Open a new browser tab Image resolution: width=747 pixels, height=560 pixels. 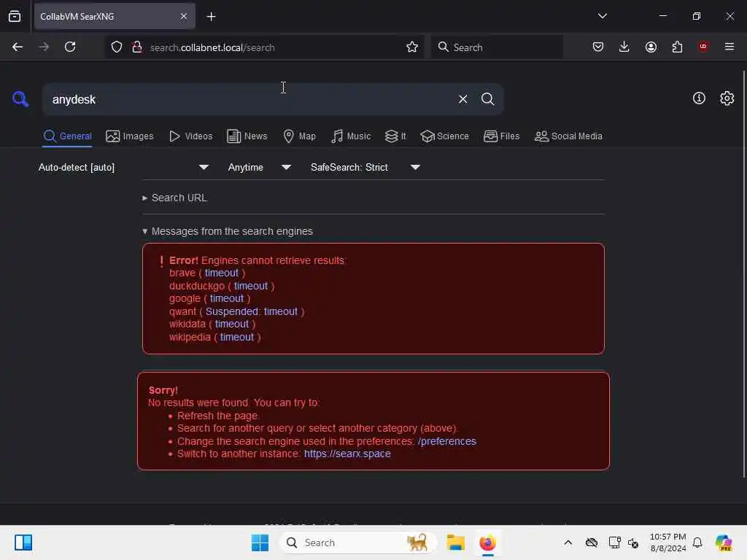[211, 17]
